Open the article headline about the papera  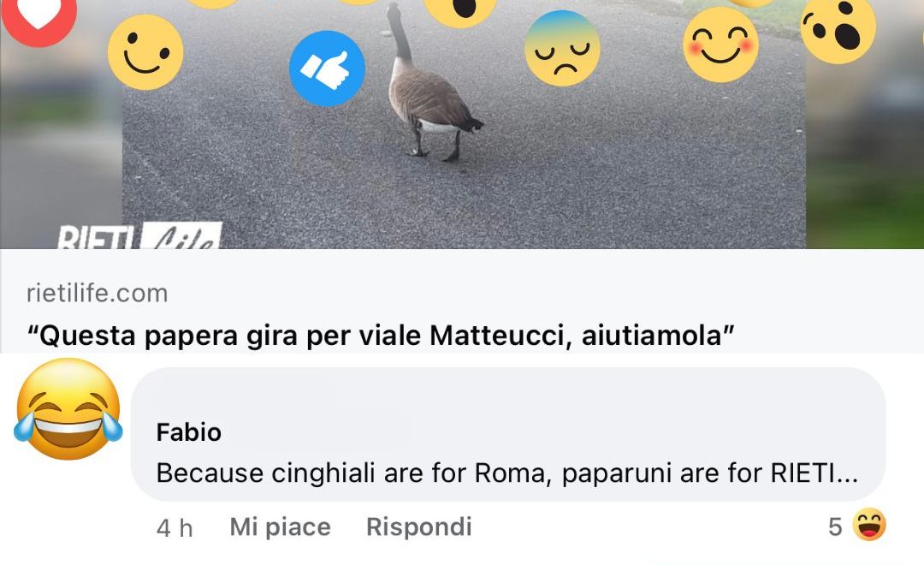tap(381, 336)
